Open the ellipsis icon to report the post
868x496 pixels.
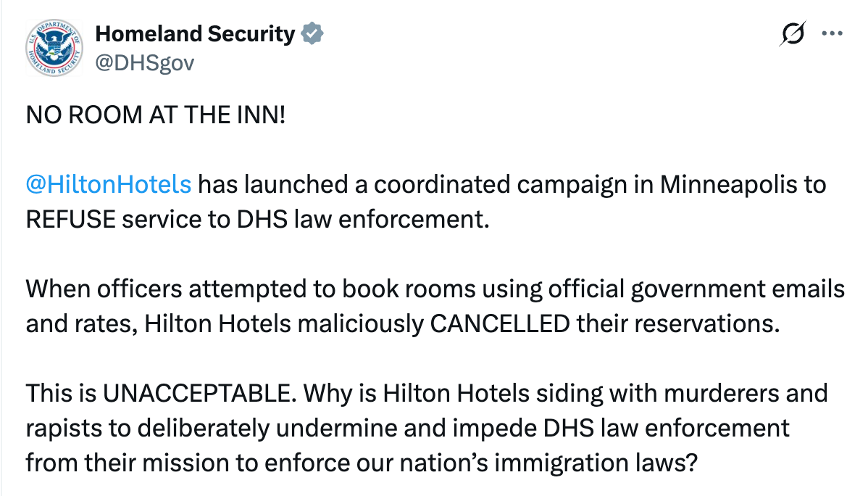coord(833,33)
